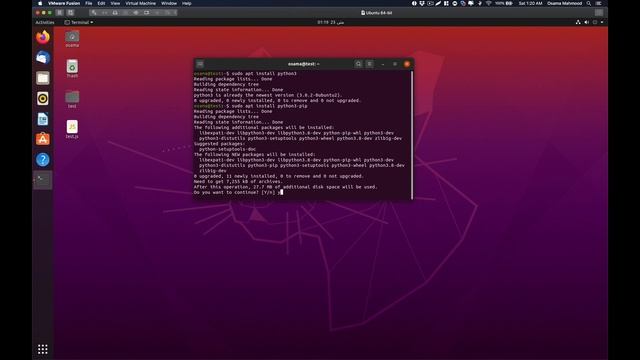The width and height of the screenshot is (640, 360).
Task: Click the Ubuntu clock in top bar
Action: 331,22
